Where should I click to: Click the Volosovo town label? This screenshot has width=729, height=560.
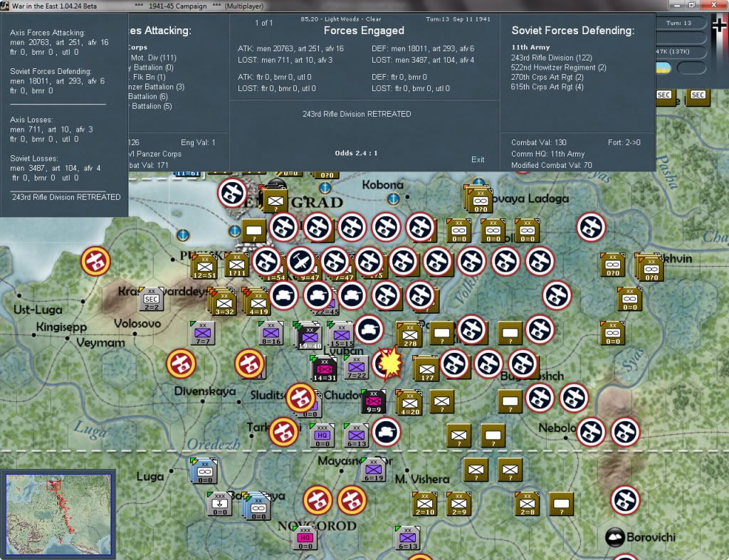[137, 324]
